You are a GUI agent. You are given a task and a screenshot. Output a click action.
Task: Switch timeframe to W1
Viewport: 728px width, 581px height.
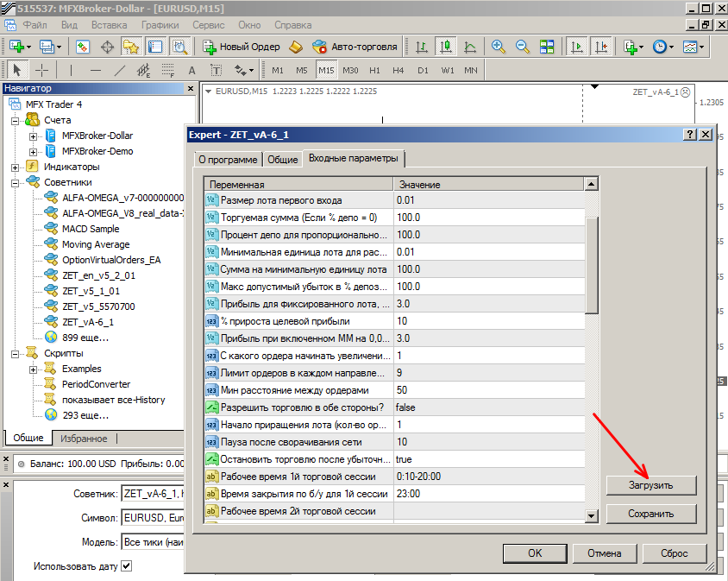[x=448, y=70]
